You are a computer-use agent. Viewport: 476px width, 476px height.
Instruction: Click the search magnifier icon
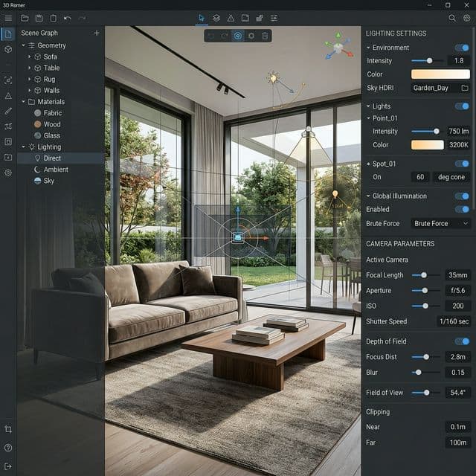pyautogui.click(x=452, y=18)
